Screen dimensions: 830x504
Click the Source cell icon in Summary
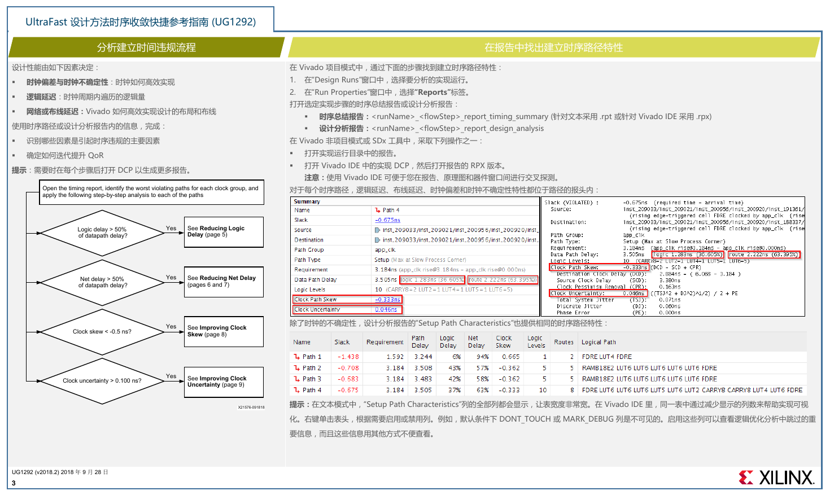pyautogui.click(x=378, y=230)
